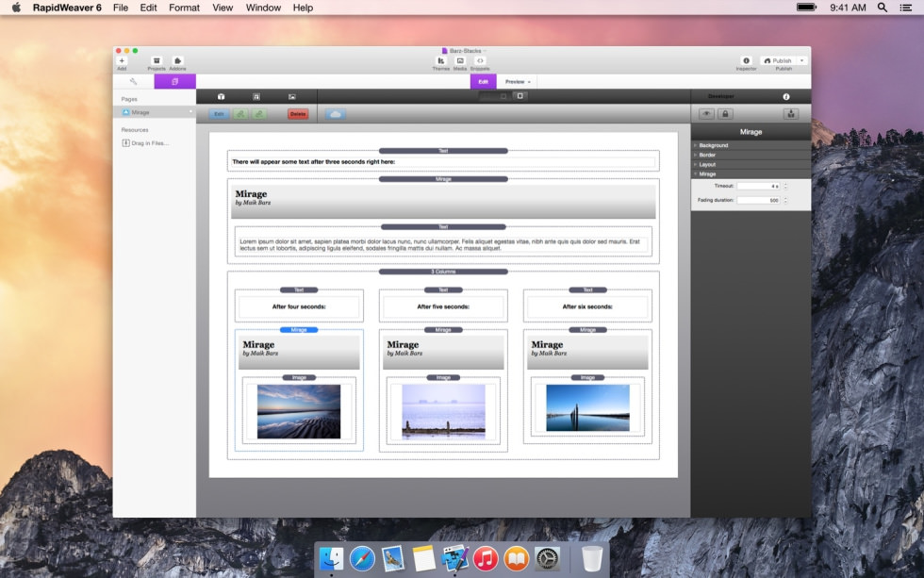Click the Spotlight search icon in menu bar
This screenshot has height=578, width=924.
click(x=883, y=8)
